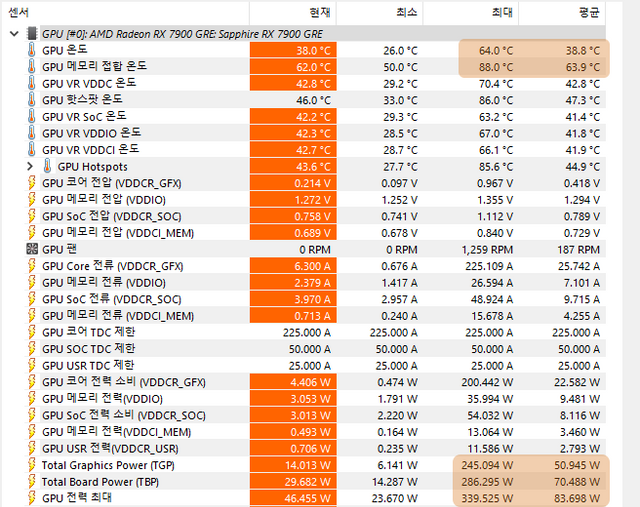Click the 339.525 W maximum power value
This screenshot has width=640, height=507.
point(489,498)
